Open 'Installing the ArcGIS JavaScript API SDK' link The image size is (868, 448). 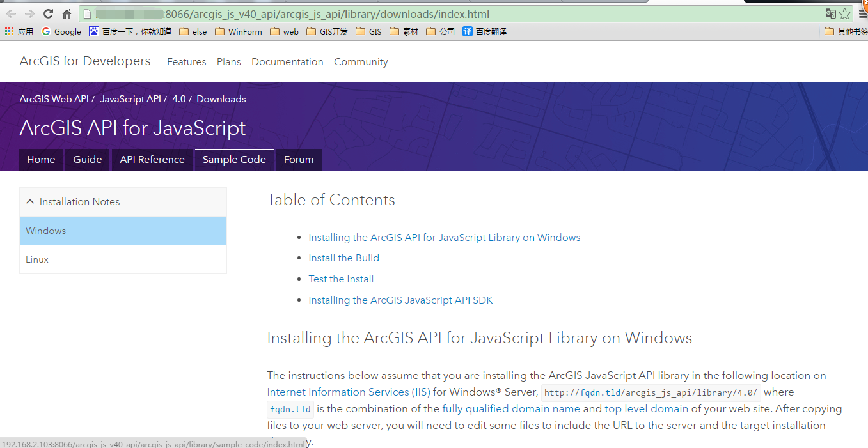click(x=400, y=300)
